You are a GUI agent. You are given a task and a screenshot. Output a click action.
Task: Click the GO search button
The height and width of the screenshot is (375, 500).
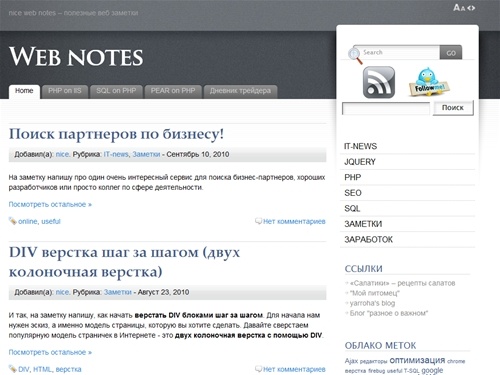point(451,53)
